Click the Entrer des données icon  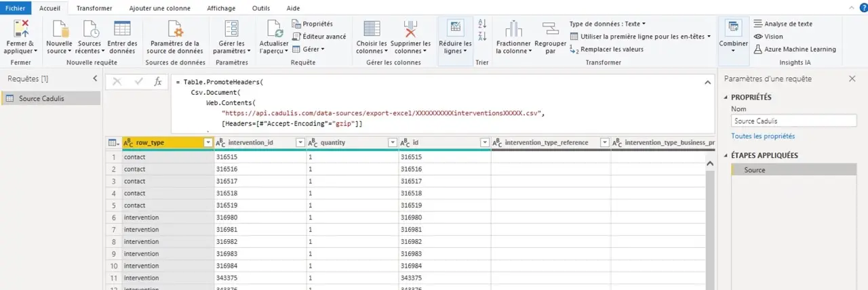pos(122,29)
